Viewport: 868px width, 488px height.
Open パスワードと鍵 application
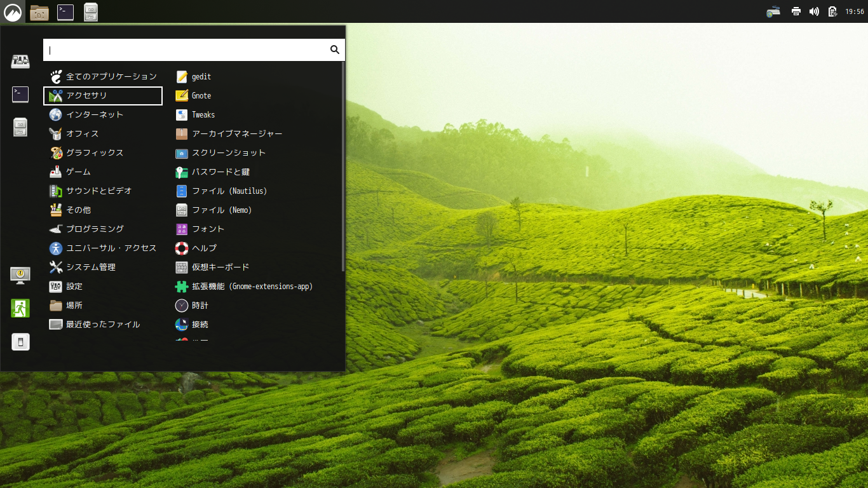212,172
